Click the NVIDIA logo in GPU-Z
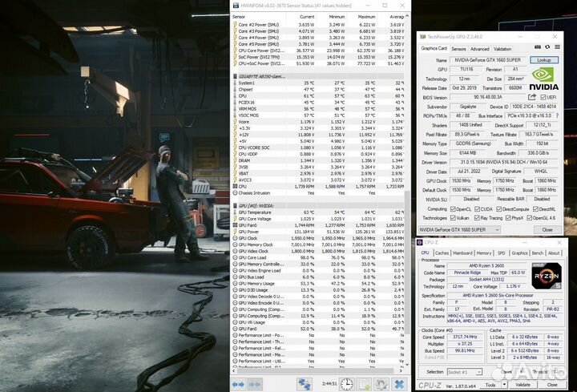Screen dimensions: 577x392 pos(543,79)
